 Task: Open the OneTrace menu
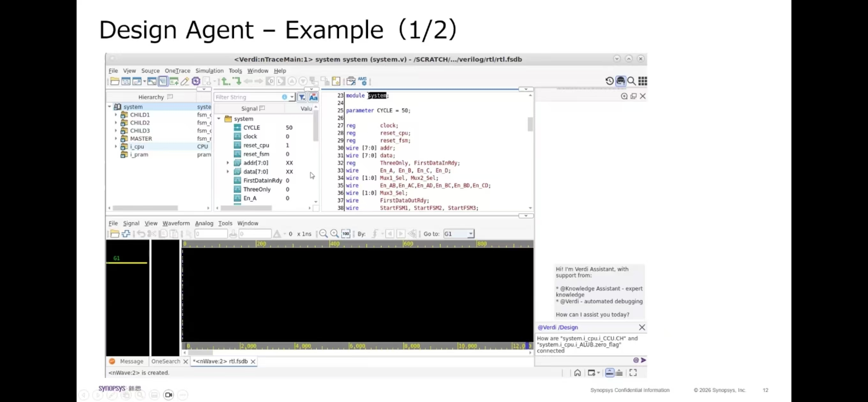(177, 71)
